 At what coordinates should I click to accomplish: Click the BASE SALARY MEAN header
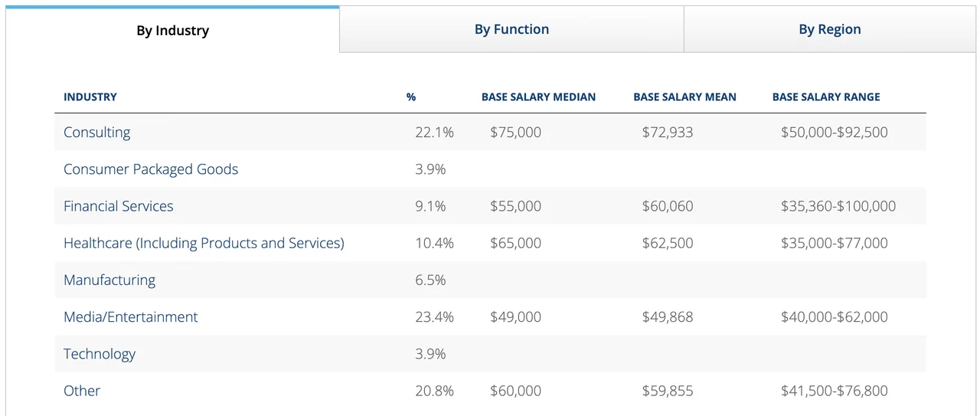684,97
